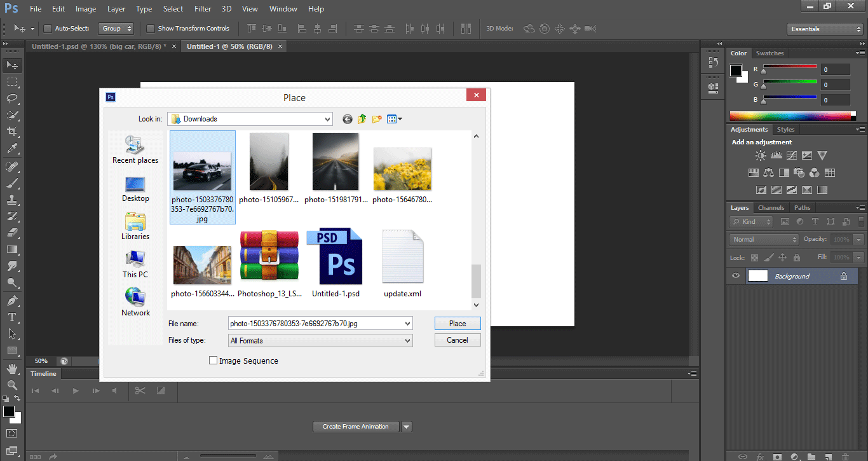Select the Crop tool in the toolbar
This screenshot has height=461, width=868.
[x=11, y=132]
